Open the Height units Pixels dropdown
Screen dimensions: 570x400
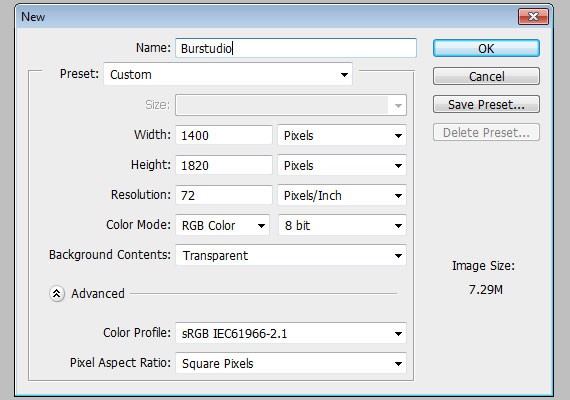point(342,165)
